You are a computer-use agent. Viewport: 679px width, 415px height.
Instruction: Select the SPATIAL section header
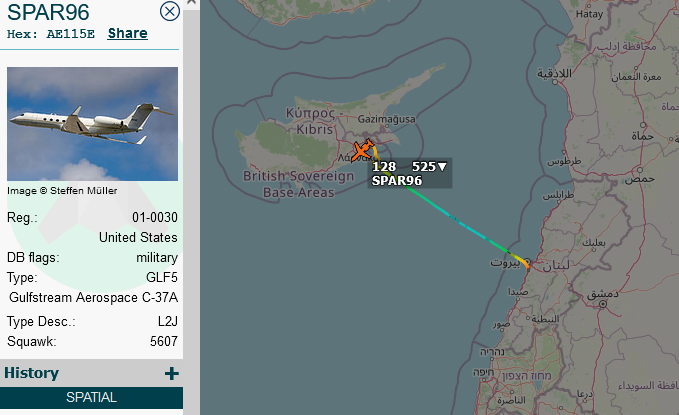pyautogui.click(x=91, y=397)
